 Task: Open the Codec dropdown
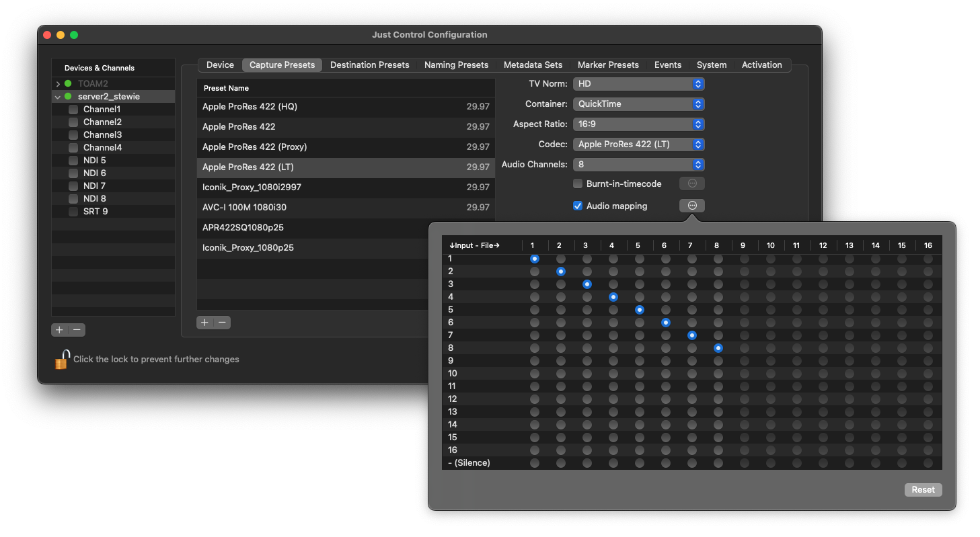click(x=638, y=144)
